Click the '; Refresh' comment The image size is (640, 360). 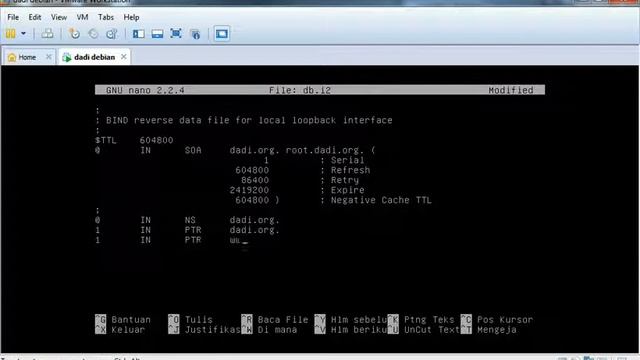pyautogui.click(x=345, y=170)
